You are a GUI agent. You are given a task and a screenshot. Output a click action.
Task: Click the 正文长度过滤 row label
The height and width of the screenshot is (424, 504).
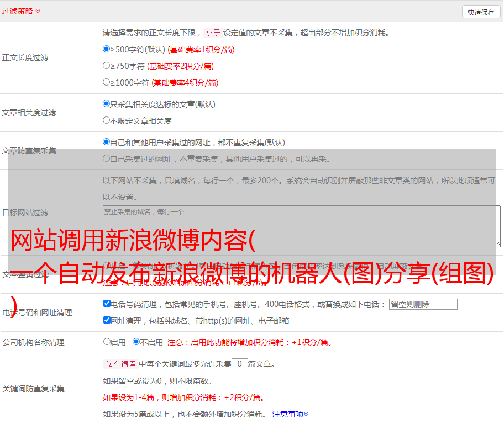[25, 57]
